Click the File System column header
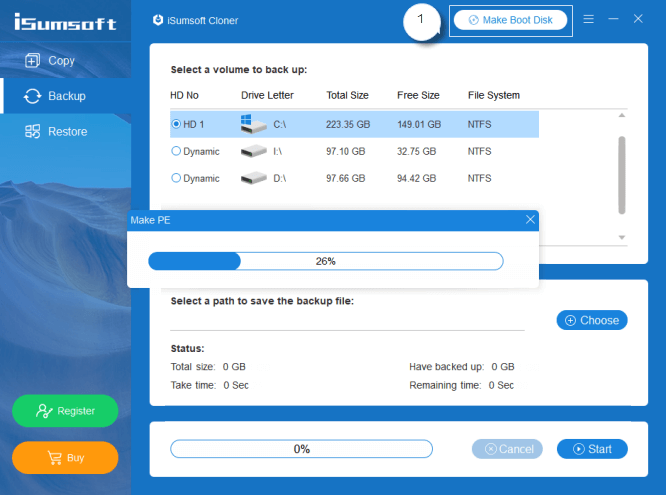Viewport: 666px width, 495px height. pyautogui.click(x=494, y=95)
